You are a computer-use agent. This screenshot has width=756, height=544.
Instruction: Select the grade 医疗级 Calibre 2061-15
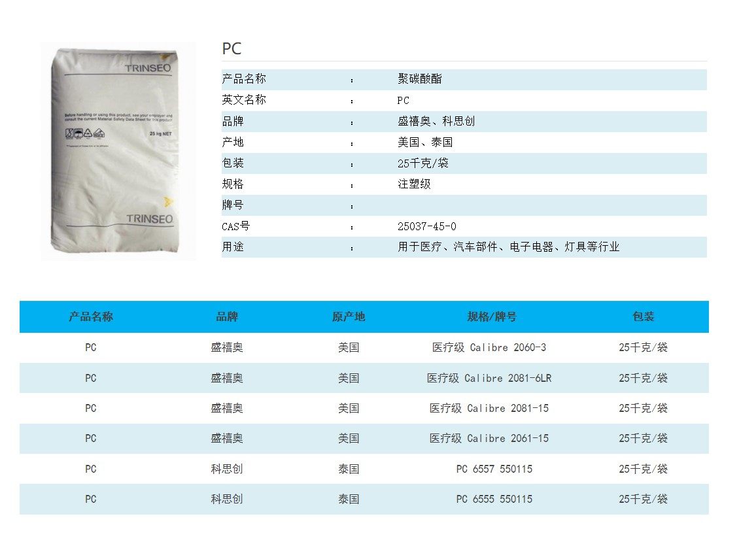(489, 439)
